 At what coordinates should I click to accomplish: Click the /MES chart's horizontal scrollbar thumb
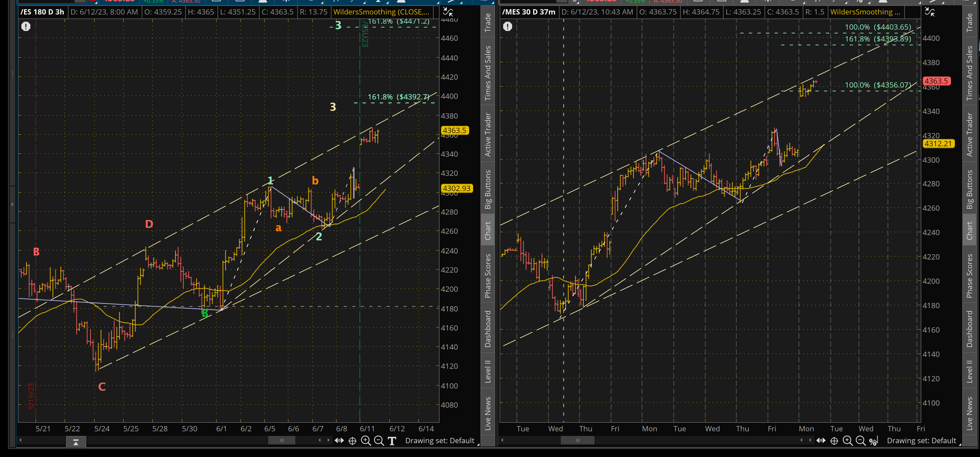[578, 440]
